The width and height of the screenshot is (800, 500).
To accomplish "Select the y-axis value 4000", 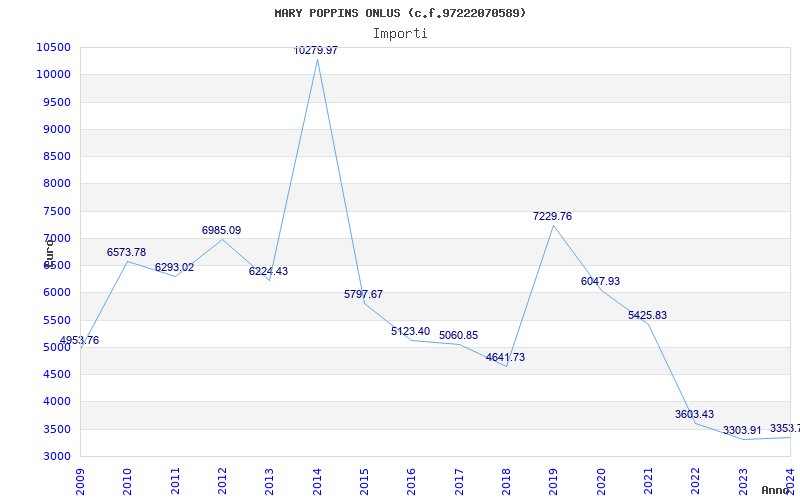I will (x=56, y=402).
